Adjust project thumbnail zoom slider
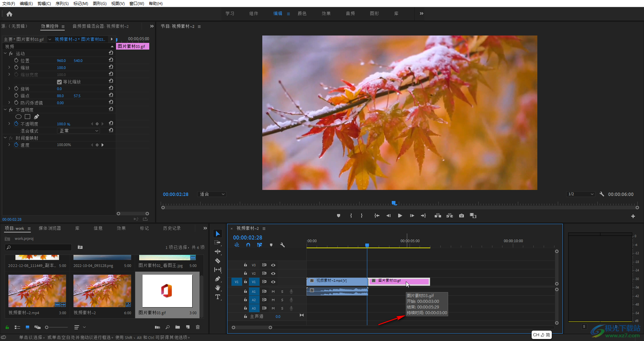 [47, 327]
